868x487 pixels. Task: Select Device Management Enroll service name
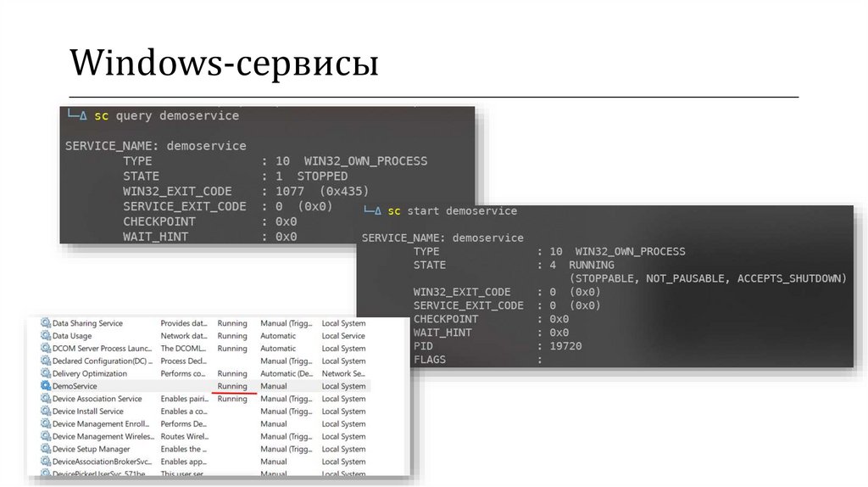pos(101,424)
